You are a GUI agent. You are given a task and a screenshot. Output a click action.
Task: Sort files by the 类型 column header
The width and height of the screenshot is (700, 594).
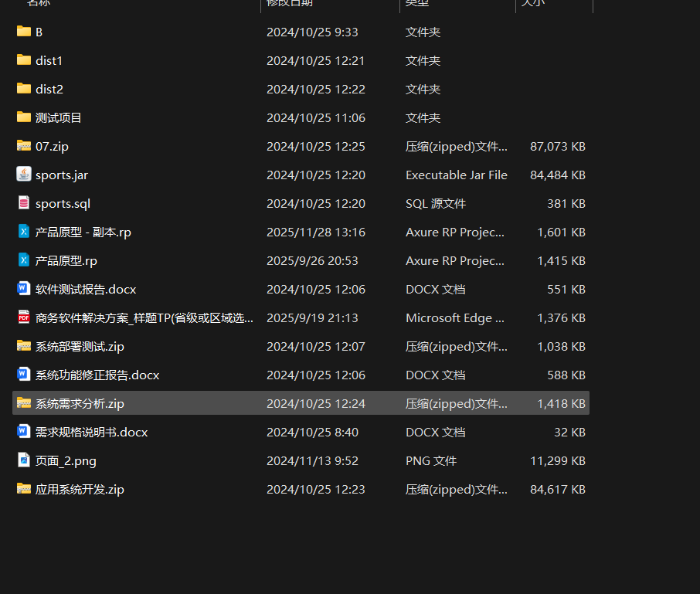[x=417, y=3]
